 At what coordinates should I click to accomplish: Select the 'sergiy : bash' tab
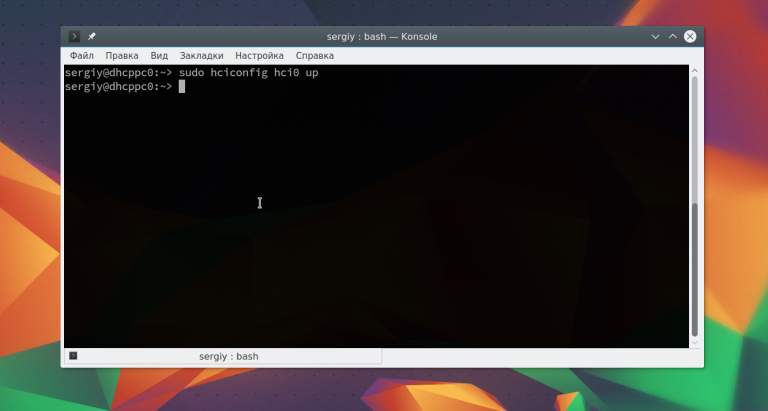coord(223,356)
